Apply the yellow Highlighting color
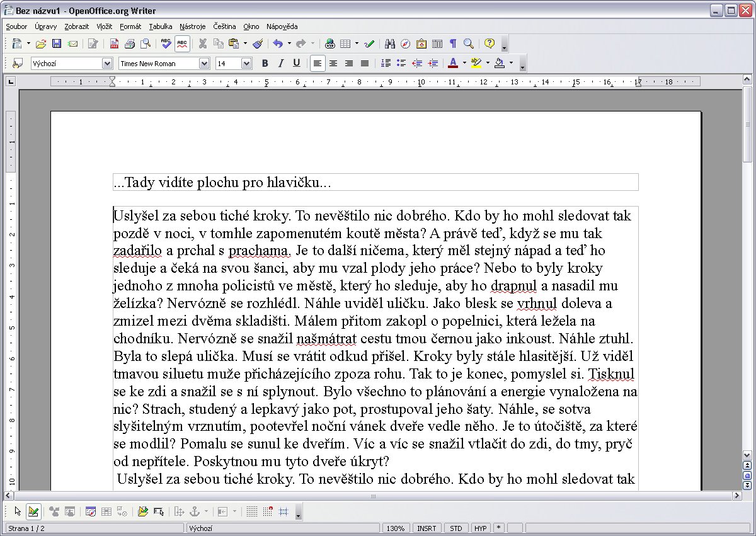Viewport: 756px width, 536px height. (x=476, y=63)
